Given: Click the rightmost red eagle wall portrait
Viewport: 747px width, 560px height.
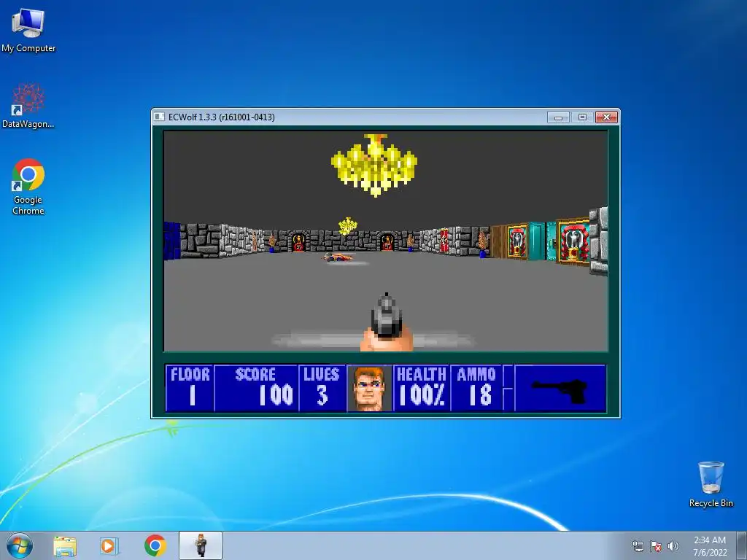Looking at the screenshot, I should 573,242.
